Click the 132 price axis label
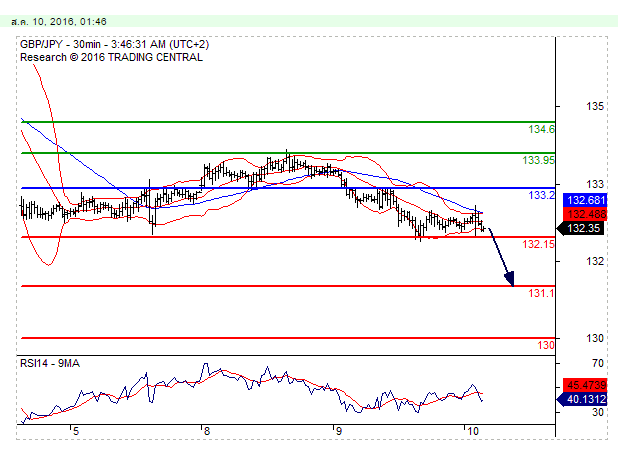The height and width of the screenshot is (459, 618). 595,261
